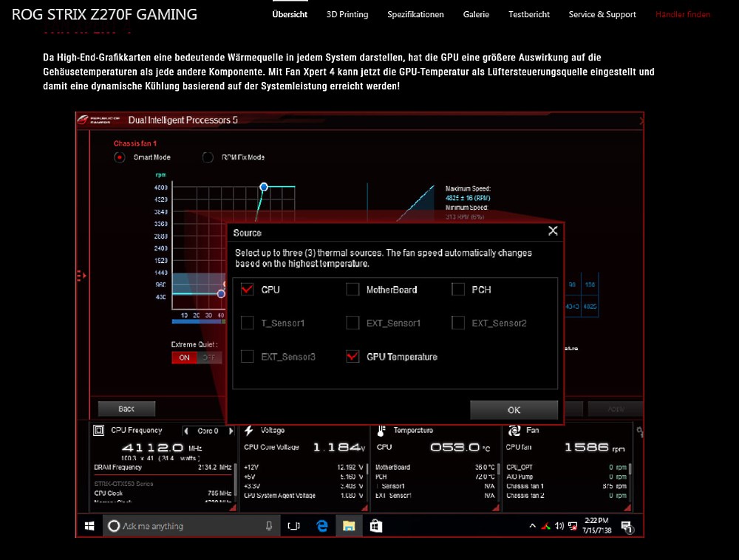The height and width of the screenshot is (560, 739).
Task: Open the Galerie tab
Action: coord(476,14)
